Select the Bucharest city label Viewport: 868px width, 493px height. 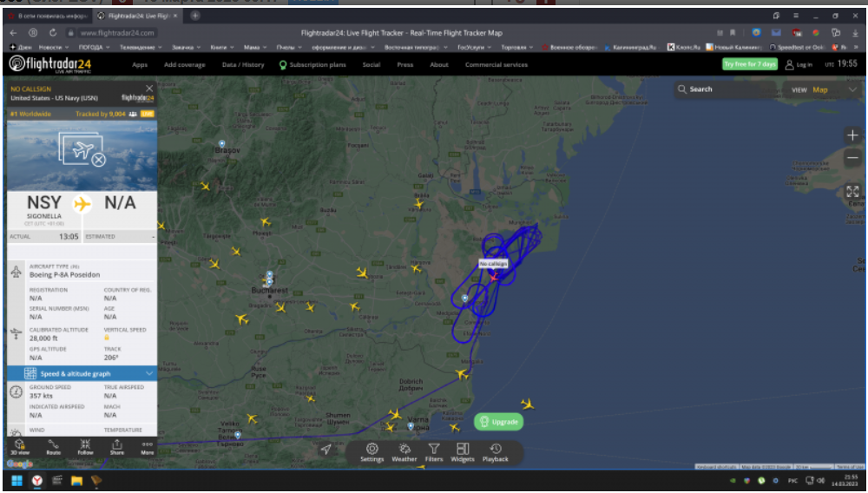(270, 290)
